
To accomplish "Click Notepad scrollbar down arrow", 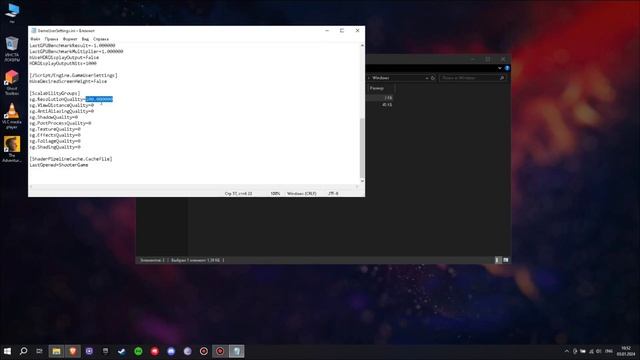I will click(x=362, y=181).
